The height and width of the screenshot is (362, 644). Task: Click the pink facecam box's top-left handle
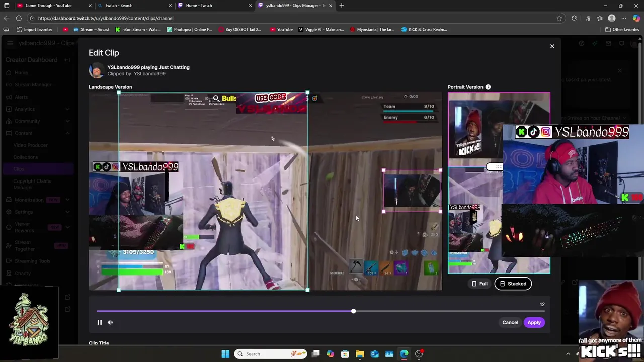[x=384, y=170]
